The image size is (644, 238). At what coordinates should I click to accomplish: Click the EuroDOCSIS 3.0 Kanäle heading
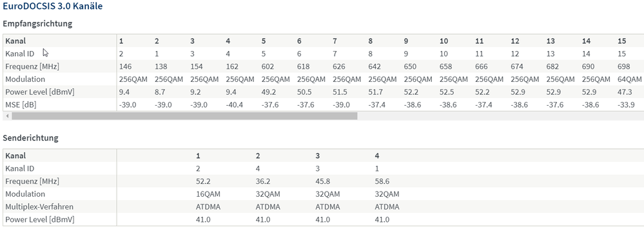click(x=53, y=6)
